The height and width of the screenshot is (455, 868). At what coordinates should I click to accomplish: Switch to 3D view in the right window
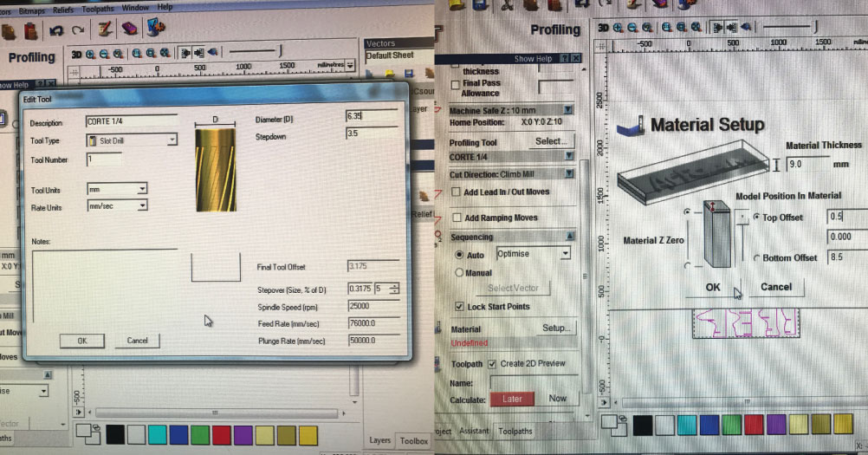click(604, 27)
